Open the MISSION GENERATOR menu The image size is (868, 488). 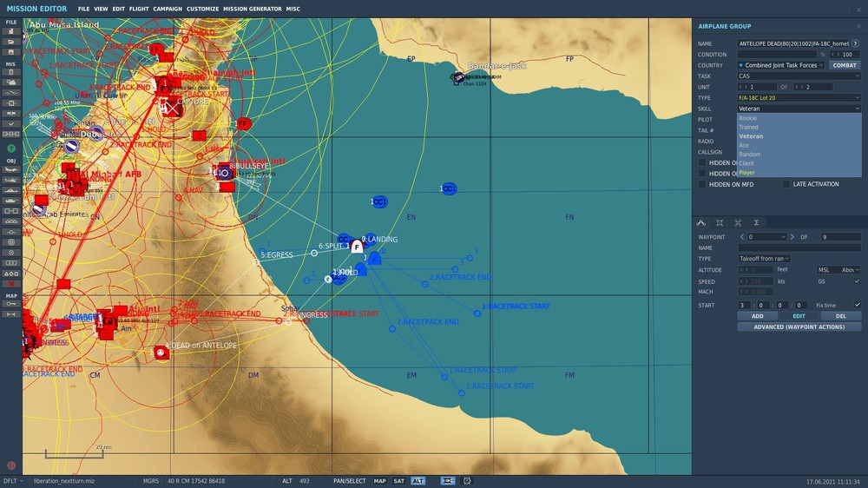tap(253, 9)
